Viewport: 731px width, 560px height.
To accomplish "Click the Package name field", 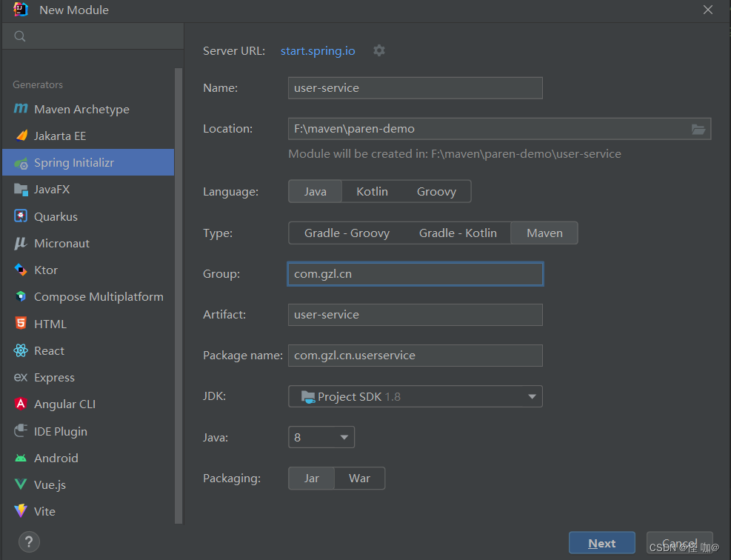I will (x=415, y=356).
